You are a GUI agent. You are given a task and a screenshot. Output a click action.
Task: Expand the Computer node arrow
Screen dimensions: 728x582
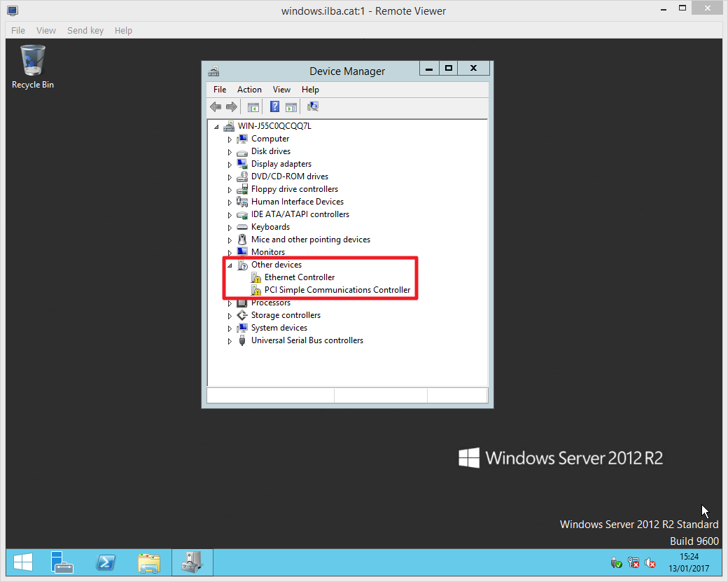click(230, 139)
